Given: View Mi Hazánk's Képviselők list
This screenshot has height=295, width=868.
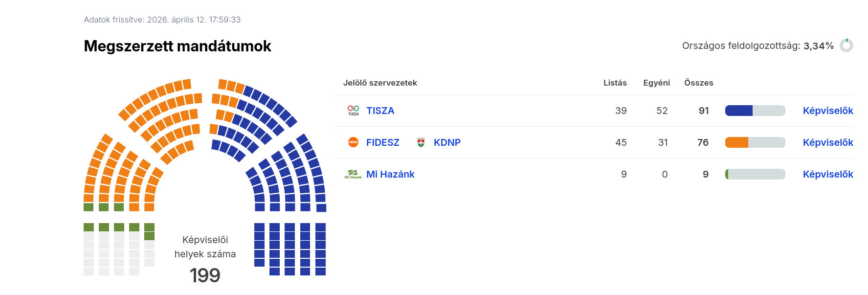Looking at the screenshot, I should [x=828, y=174].
